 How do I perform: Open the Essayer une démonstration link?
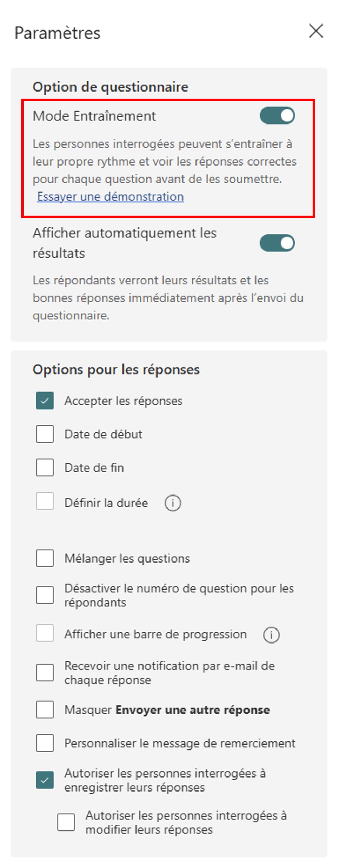click(x=111, y=196)
